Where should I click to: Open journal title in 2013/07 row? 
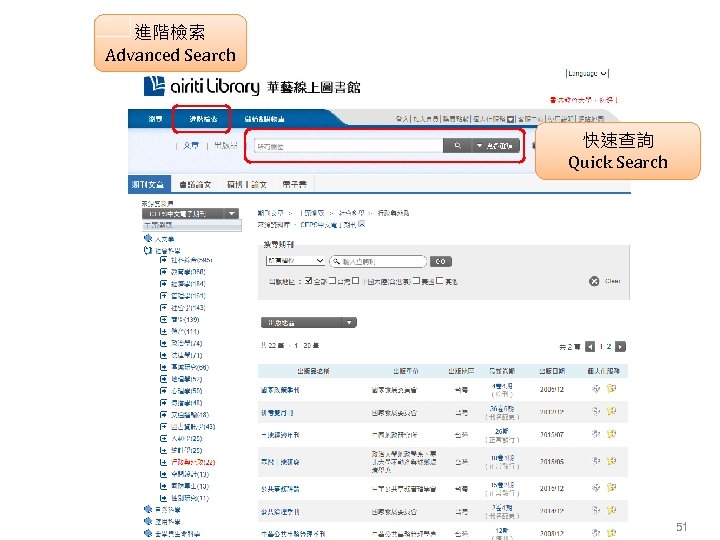click(280, 434)
